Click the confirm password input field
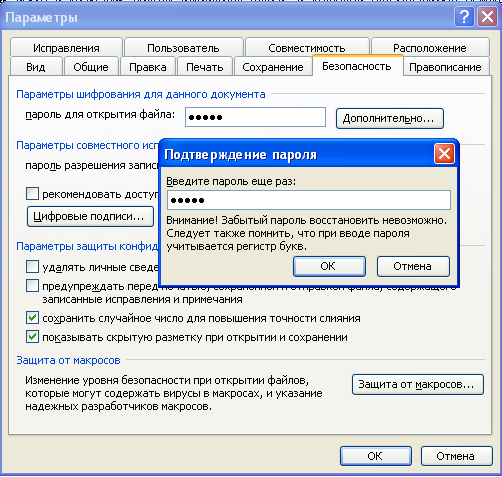502x477 pixels. [x=309, y=200]
